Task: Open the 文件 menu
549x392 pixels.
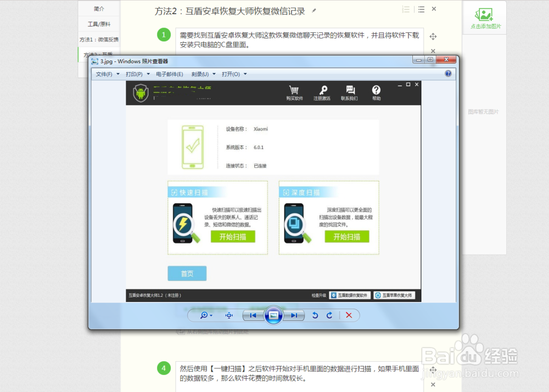Action: click(x=104, y=73)
